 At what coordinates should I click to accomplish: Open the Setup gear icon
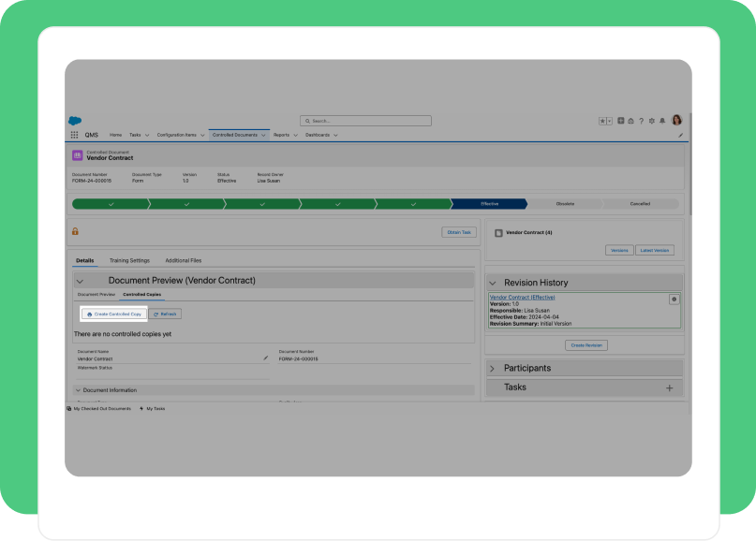pyautogui.click(x=652, y=121)
